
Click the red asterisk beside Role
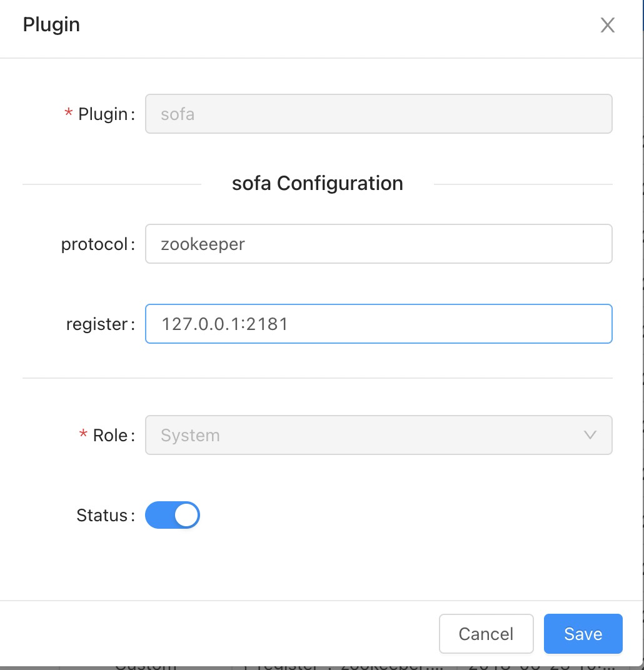click(83, 434)
